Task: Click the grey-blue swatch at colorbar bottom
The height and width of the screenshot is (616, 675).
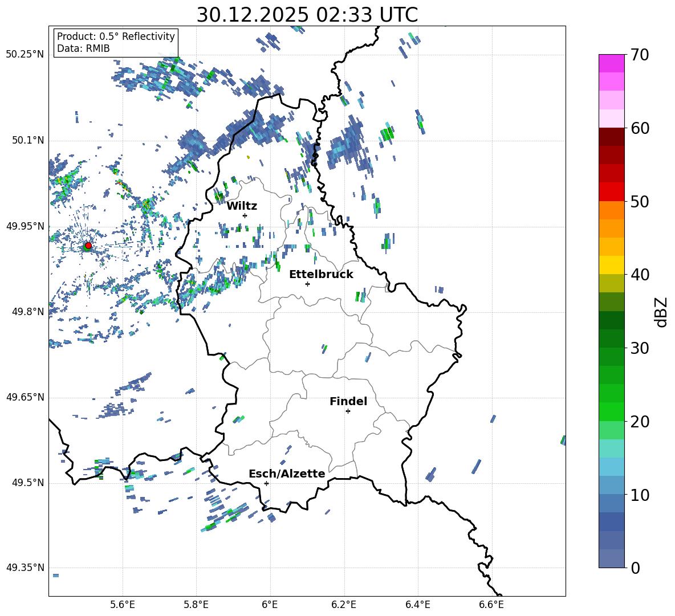Action: (x=611, y=558)
